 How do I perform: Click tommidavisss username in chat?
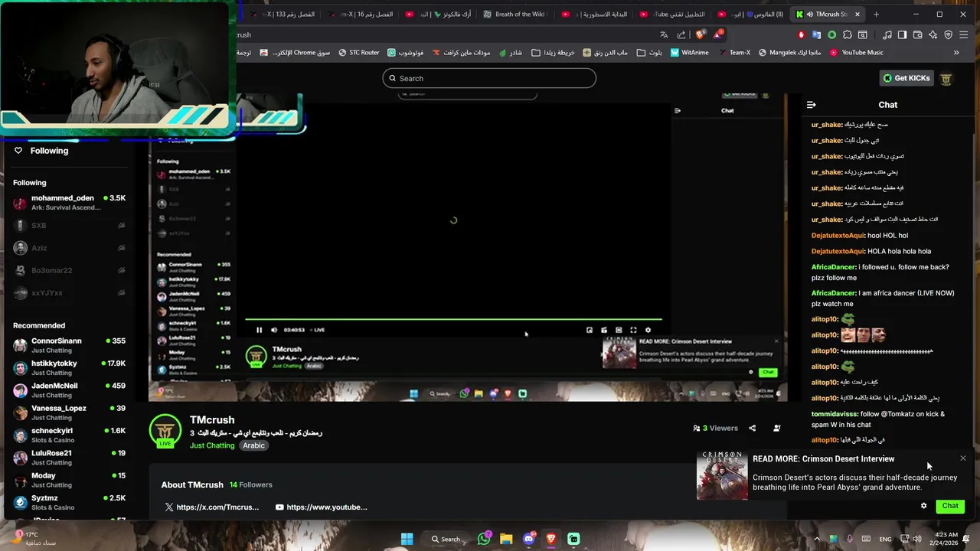835,414
